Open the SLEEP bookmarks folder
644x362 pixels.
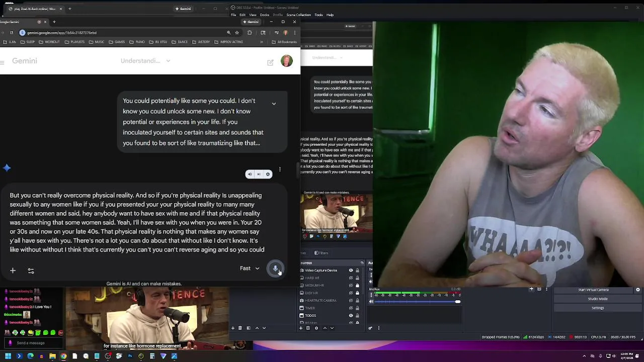click(x=28, y=42)
